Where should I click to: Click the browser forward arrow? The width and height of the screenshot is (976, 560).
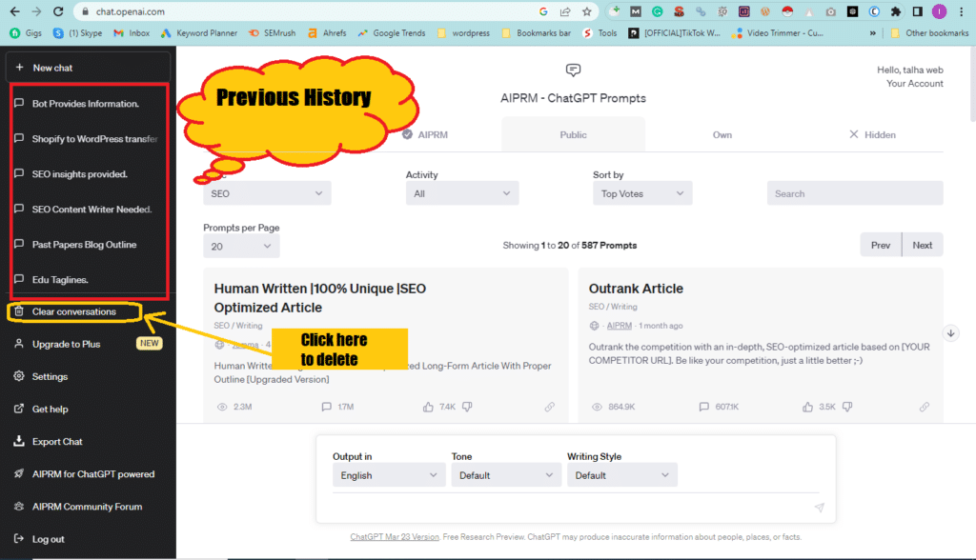[36, 11]
